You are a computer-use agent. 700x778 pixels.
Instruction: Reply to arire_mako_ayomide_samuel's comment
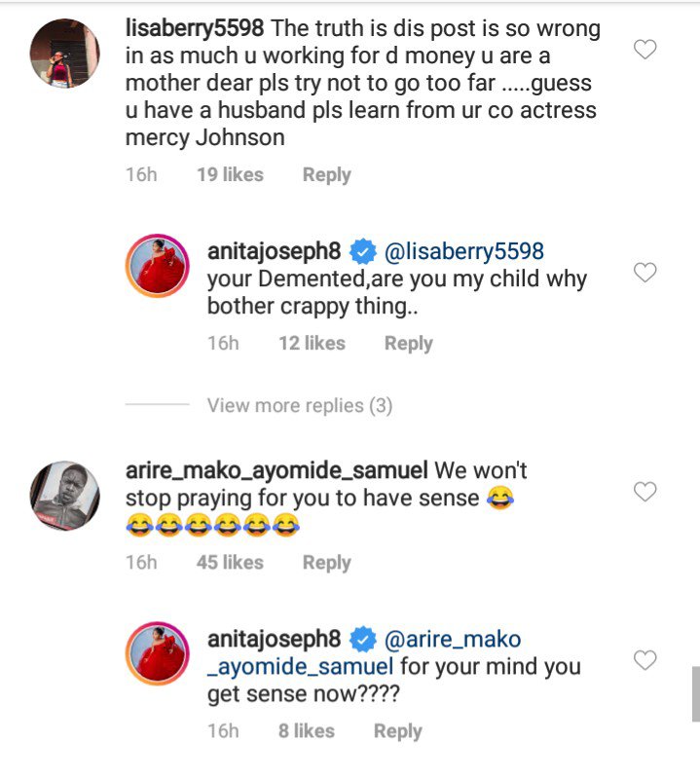click(x=326, y=563)
